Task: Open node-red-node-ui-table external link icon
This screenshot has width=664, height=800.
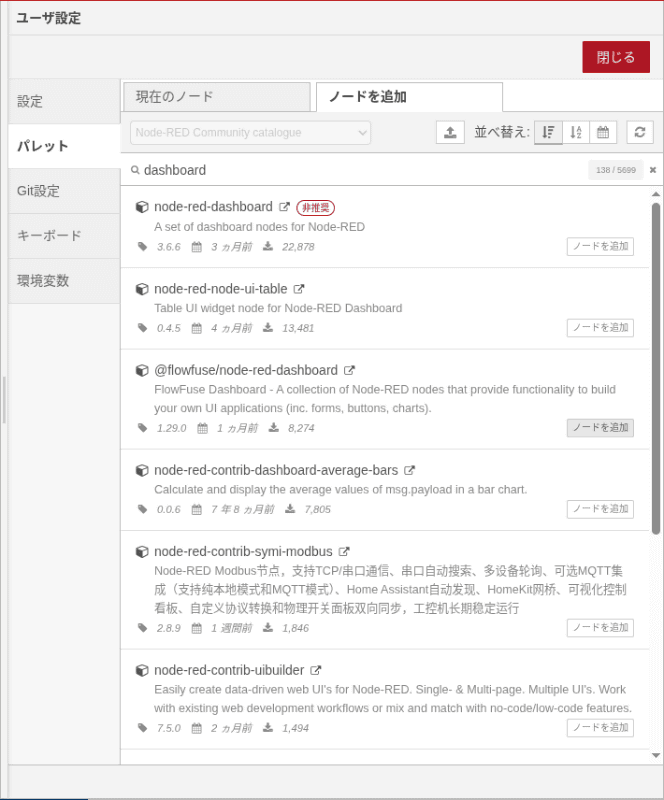Action: (x=299, y=289)
